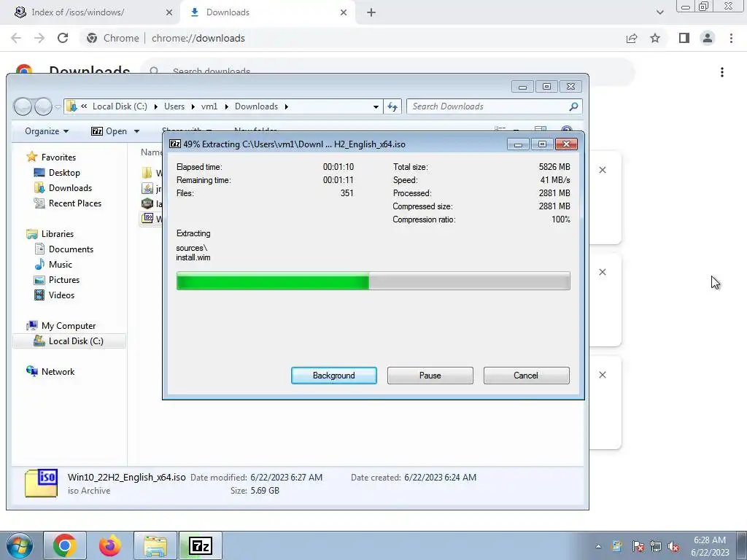Image resolution: width=747 pixels, height=560 pixels.
Task: Close the Index of /isos/windows/ tab
Action: point(169,12)
